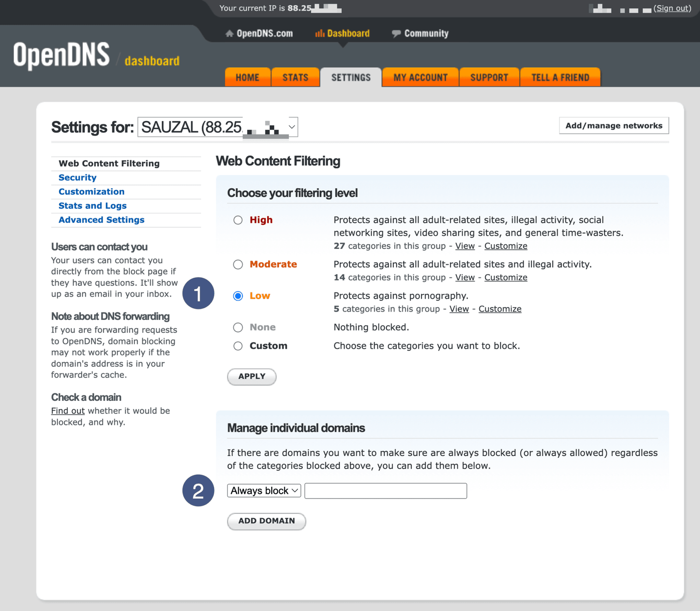Click the APPLY button

(x=252, y=376)
